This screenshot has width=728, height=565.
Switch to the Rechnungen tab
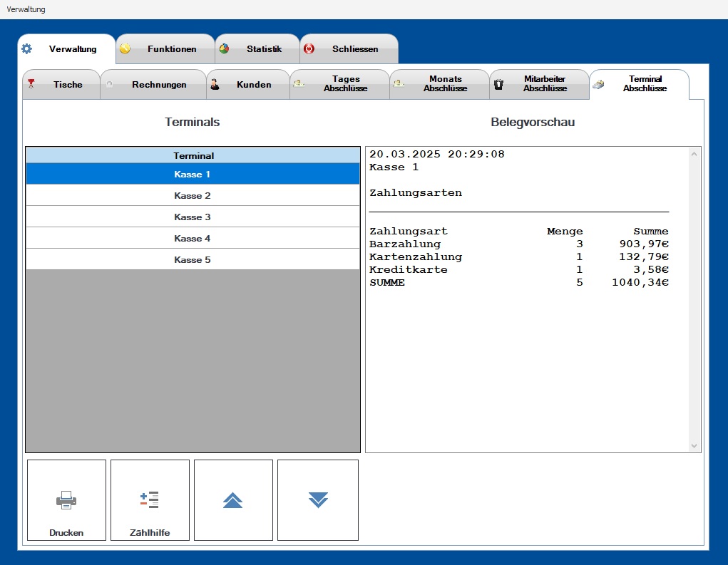pos(153,85)
